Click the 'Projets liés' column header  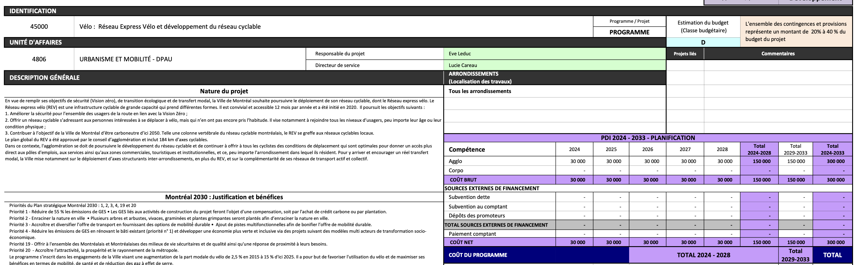[685, 54]
